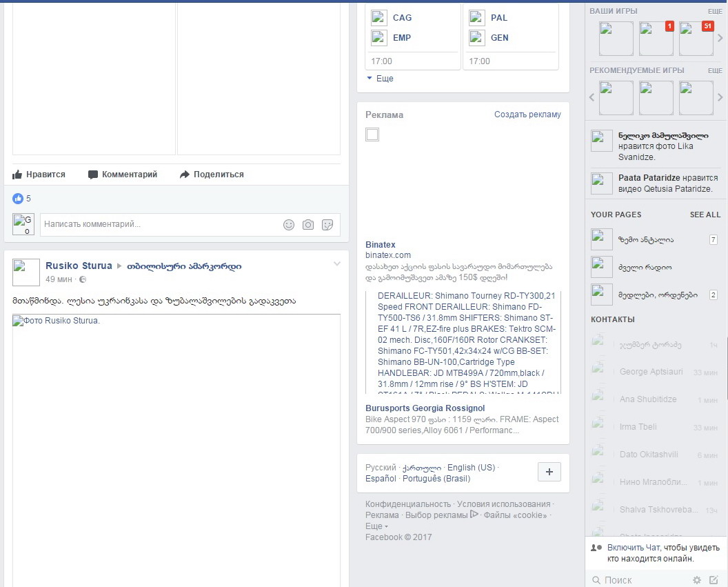The width and height of the screenshot is (728, 587).
Task: Click the chat search magnifier icon
Action: click(596, 580)
